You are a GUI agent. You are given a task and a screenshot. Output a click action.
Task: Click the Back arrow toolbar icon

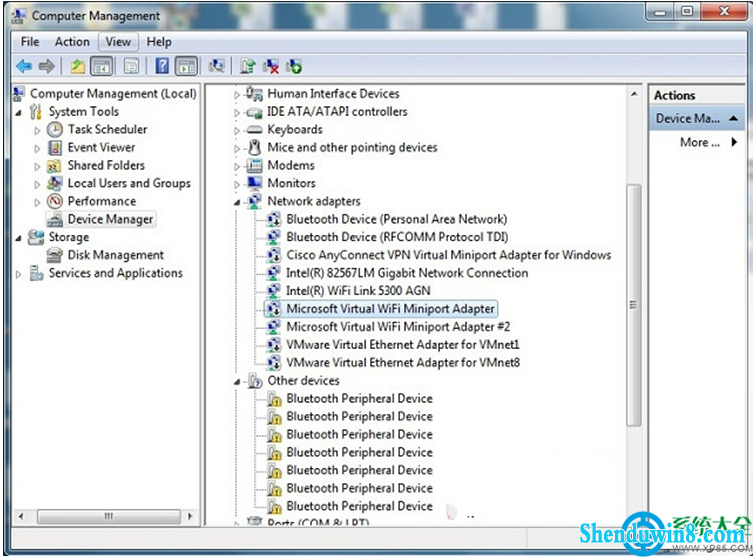coord(24,66)
